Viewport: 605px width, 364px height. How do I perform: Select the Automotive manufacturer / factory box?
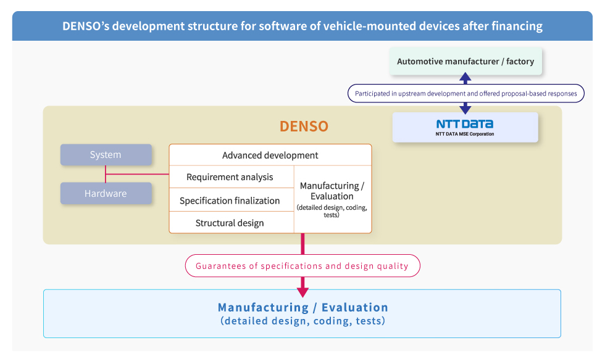point(465,61)
